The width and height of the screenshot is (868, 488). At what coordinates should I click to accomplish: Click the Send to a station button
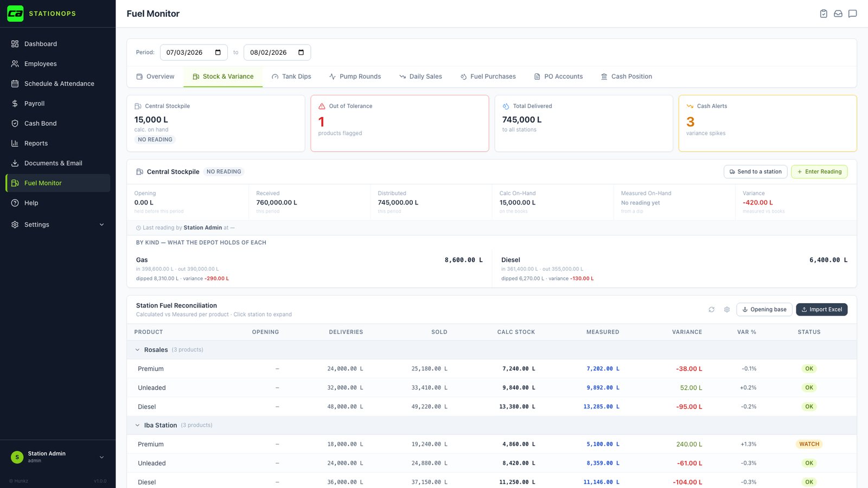coord(755,172)
